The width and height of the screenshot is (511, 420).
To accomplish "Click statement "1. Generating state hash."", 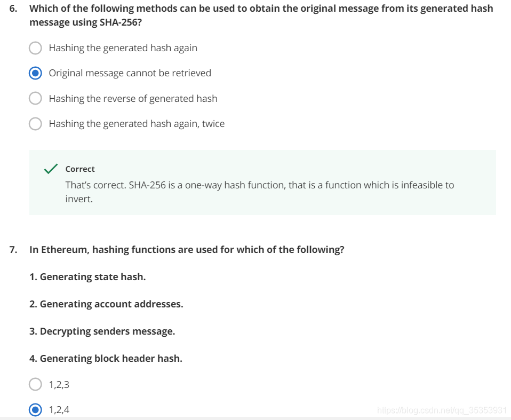I will click(x=87, y=277).
